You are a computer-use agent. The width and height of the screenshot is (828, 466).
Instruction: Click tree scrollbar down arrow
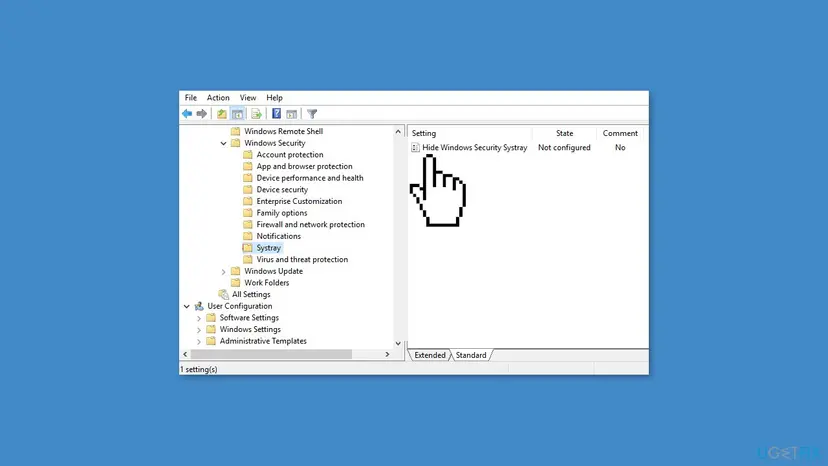[x=398, y=343]
